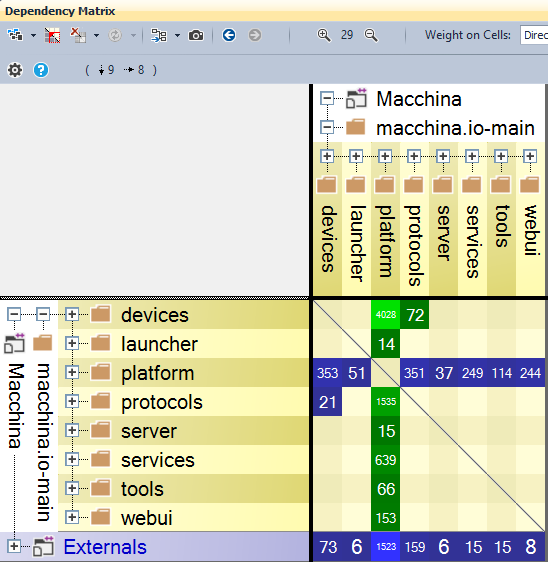Expand the protocols column header node

coord(414,156)
